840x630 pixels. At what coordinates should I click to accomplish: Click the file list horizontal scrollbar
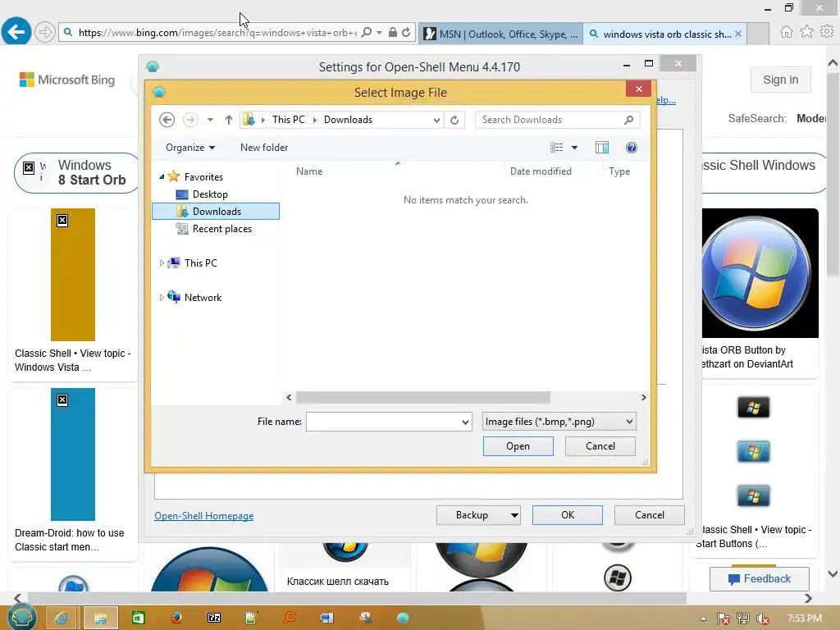point(422,397)
